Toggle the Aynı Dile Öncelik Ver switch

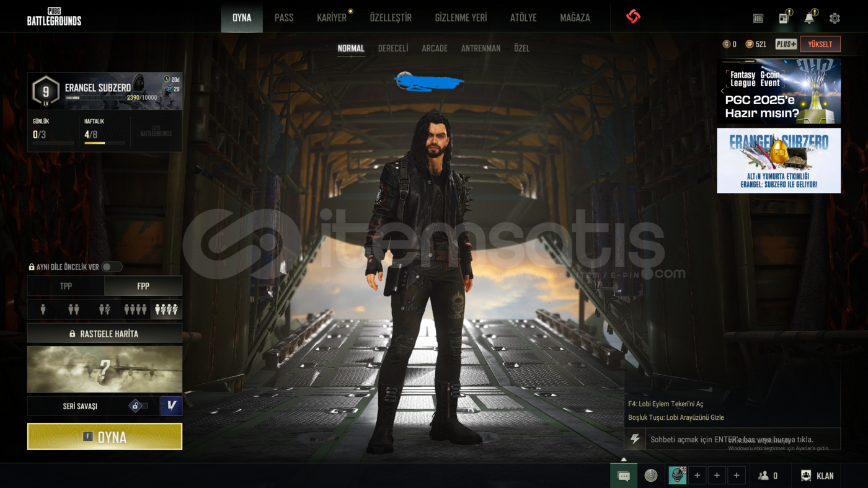tap(112, 267)
